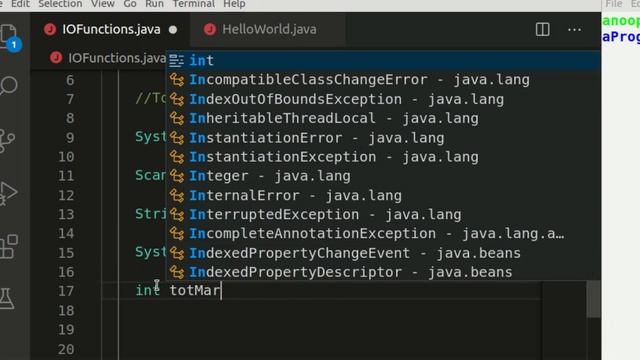This screenshot has height=360, width=640.
Task: Switch to the IOFunctions.java tab
Action: click(111, 29)
